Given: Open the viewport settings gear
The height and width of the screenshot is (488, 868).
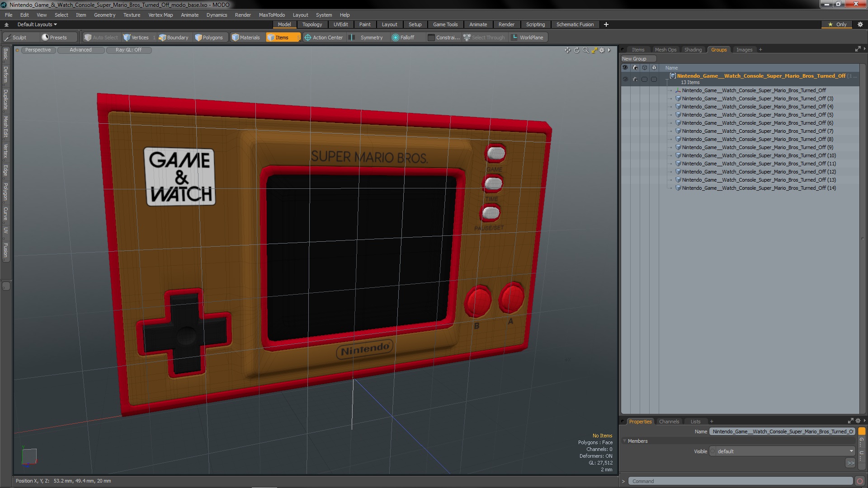Looking at the screenshot, I should (x=602, y=50).
